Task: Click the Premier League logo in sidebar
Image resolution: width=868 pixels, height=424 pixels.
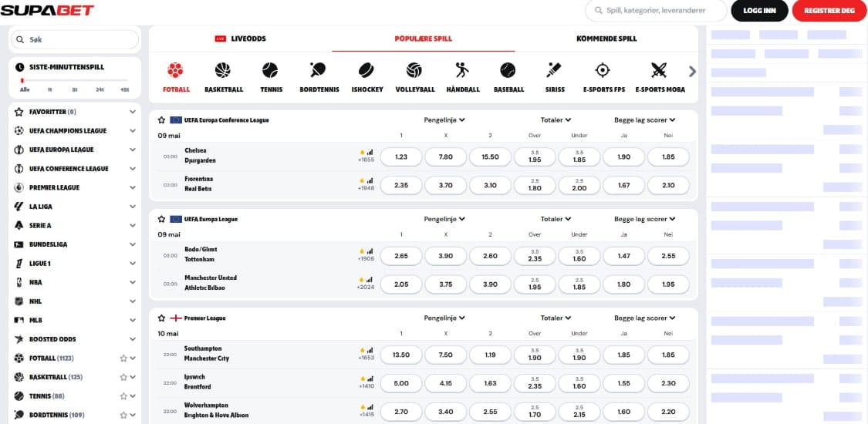Action: tap(19, 187)
